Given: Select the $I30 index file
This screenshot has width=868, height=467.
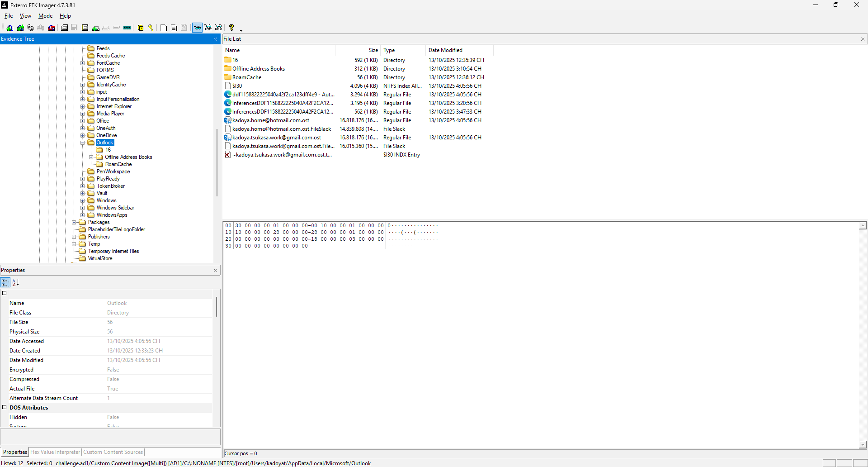Looking at the screenshot, I should coord(237,86).
